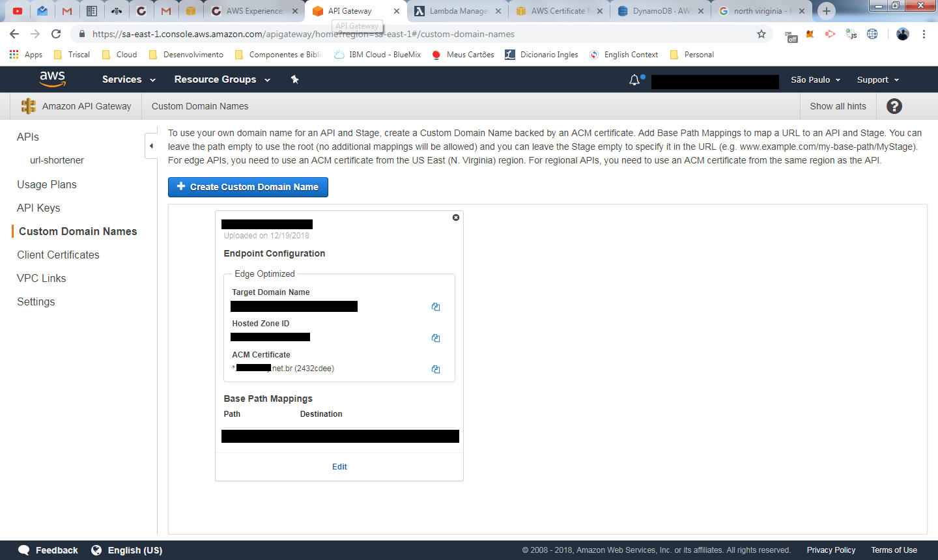
Task: Switch to the Lambda Management tab
Action: 457,11
